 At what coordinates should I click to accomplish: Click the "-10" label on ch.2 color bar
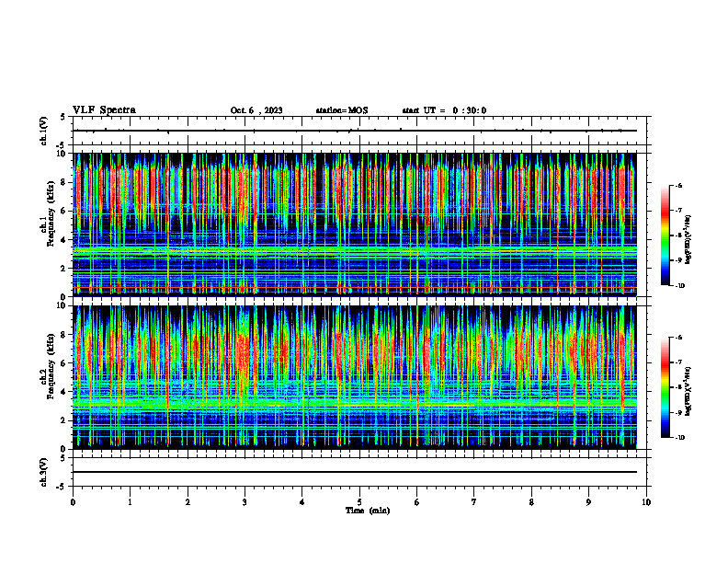[679, 438]
